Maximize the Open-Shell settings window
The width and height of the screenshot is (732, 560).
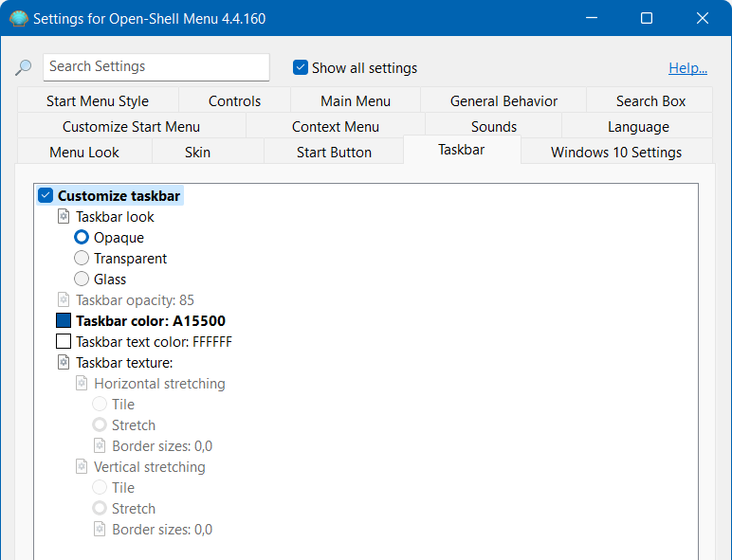647,18
